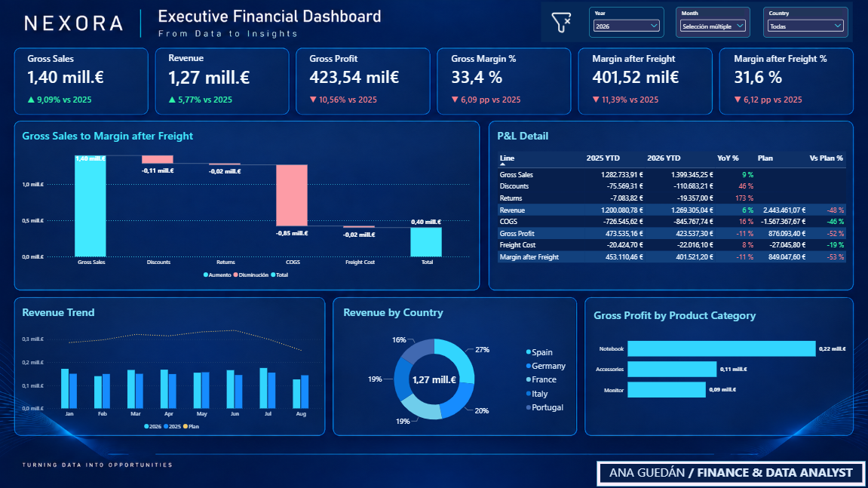Select the Returns row in P&L Detail

(671, 198)
